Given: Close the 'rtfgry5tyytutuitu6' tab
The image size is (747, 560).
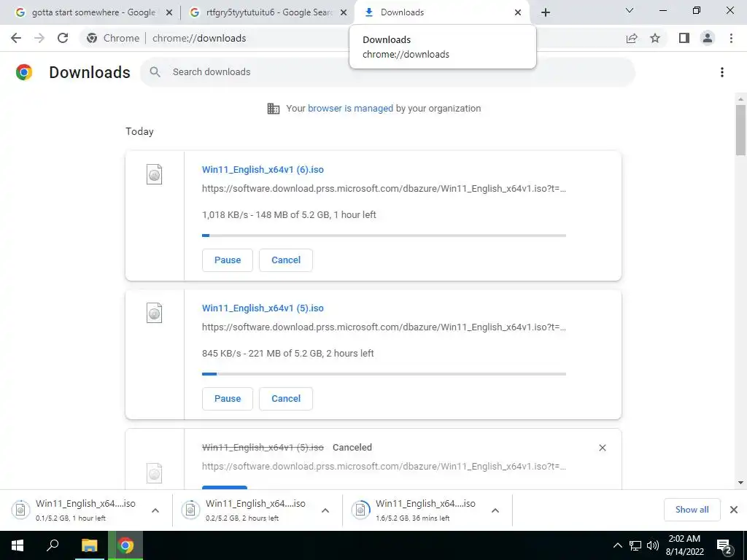Looking at the screenshot, I should 344,12.
